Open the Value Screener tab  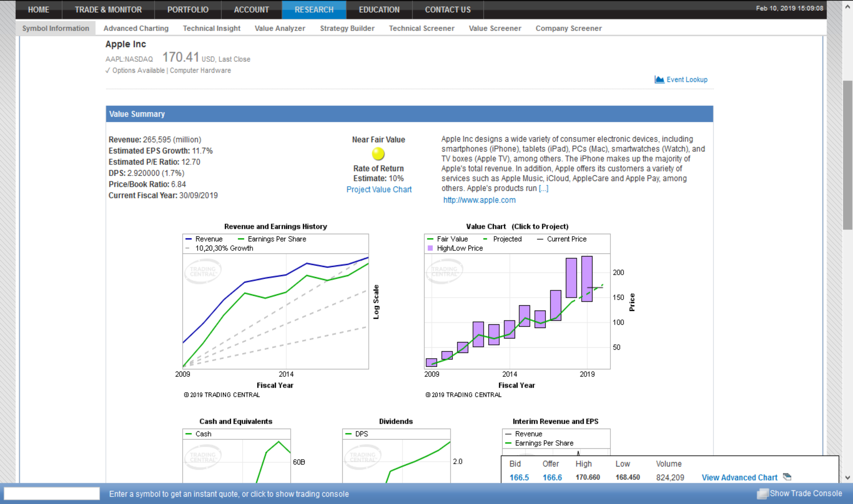[x=495, y=28]
